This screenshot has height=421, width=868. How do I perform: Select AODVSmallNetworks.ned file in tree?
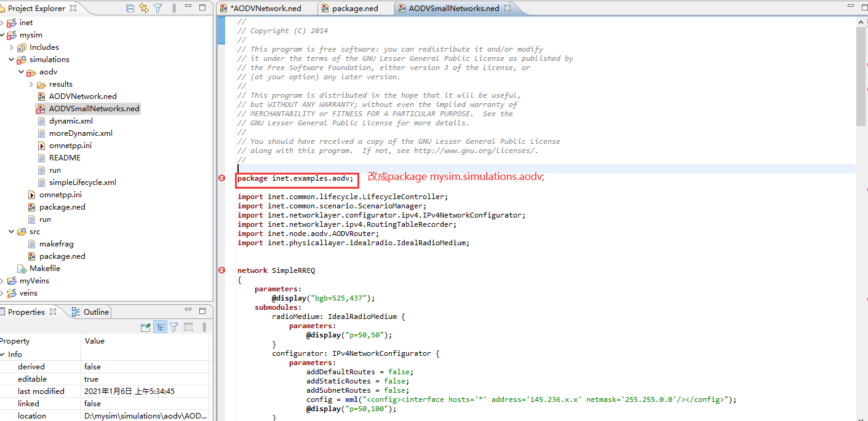94,109
